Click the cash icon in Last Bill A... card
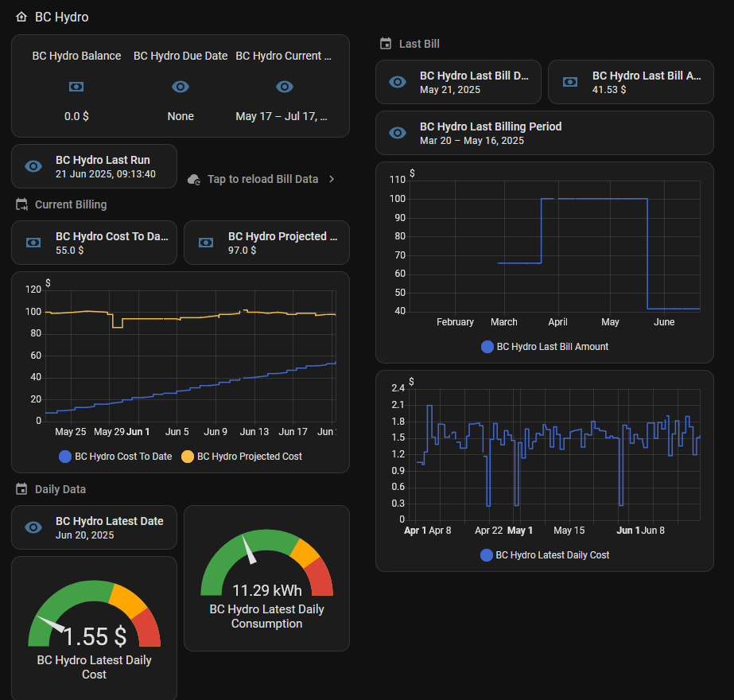 570,82
